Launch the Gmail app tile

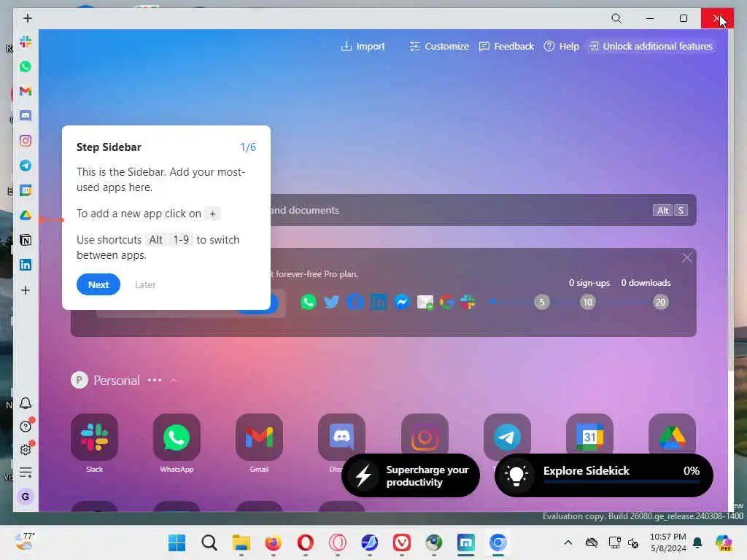(259, 437)
